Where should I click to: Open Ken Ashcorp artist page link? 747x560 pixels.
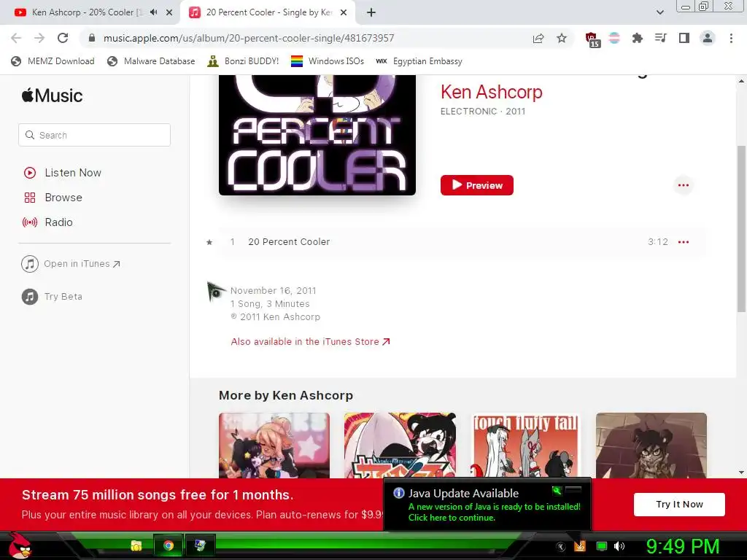491,92
